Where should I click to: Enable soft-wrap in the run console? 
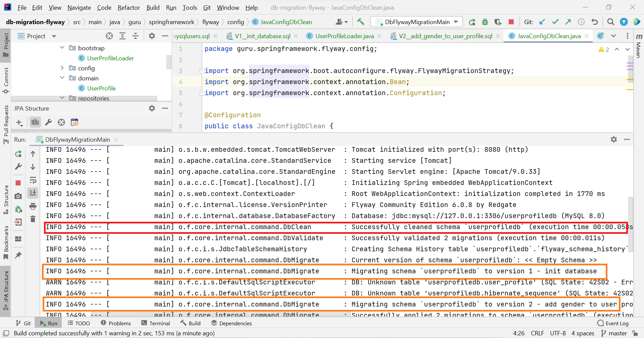pos(33,180)
